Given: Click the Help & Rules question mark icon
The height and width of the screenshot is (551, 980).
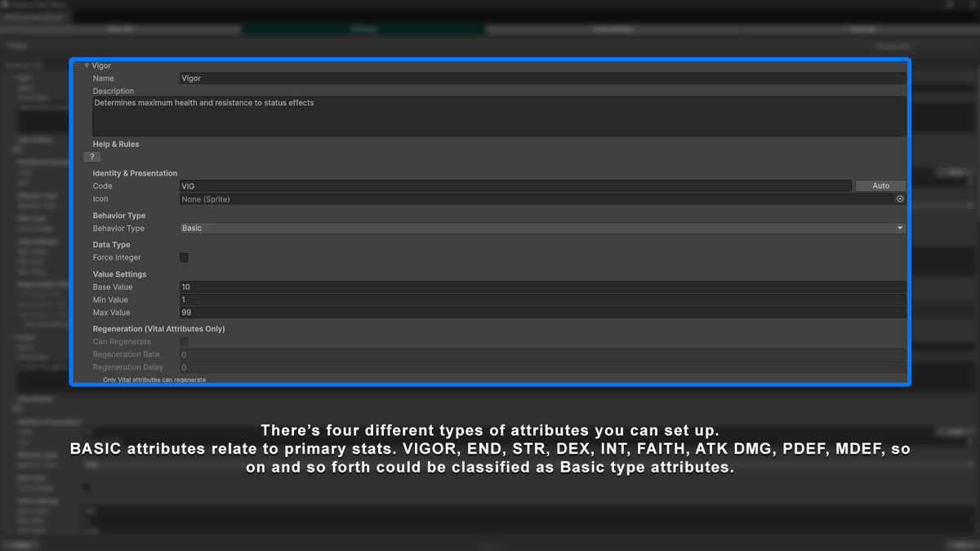Looking at the screenshot, I should 91,156.
